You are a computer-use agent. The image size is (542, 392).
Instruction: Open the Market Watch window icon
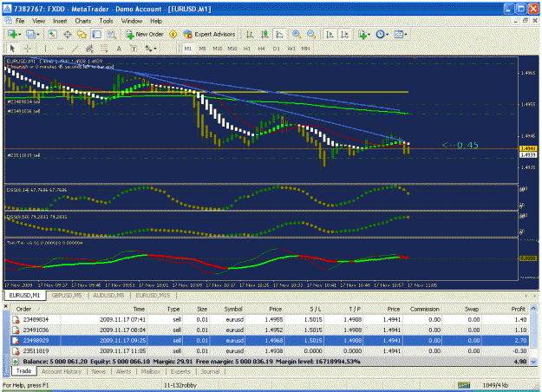tap(53, 34)
